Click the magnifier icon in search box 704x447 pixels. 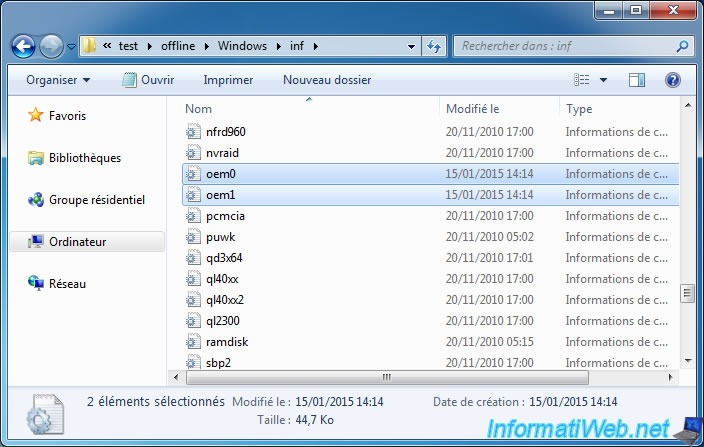pos(681,46)
